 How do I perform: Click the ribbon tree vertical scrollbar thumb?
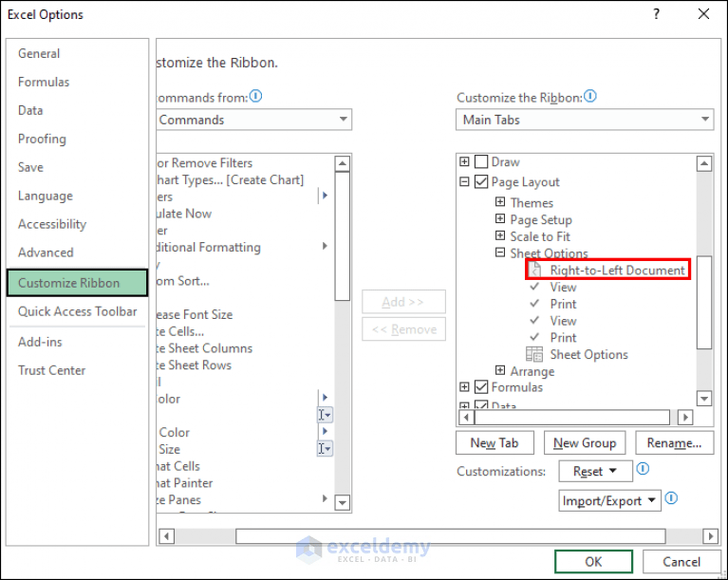[704, 302]
